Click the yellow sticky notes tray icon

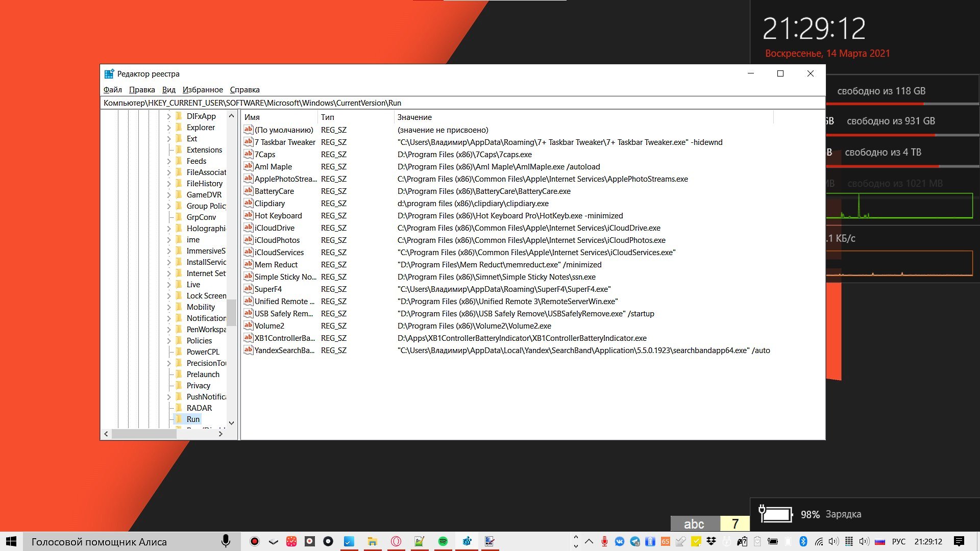pos(696,541)
